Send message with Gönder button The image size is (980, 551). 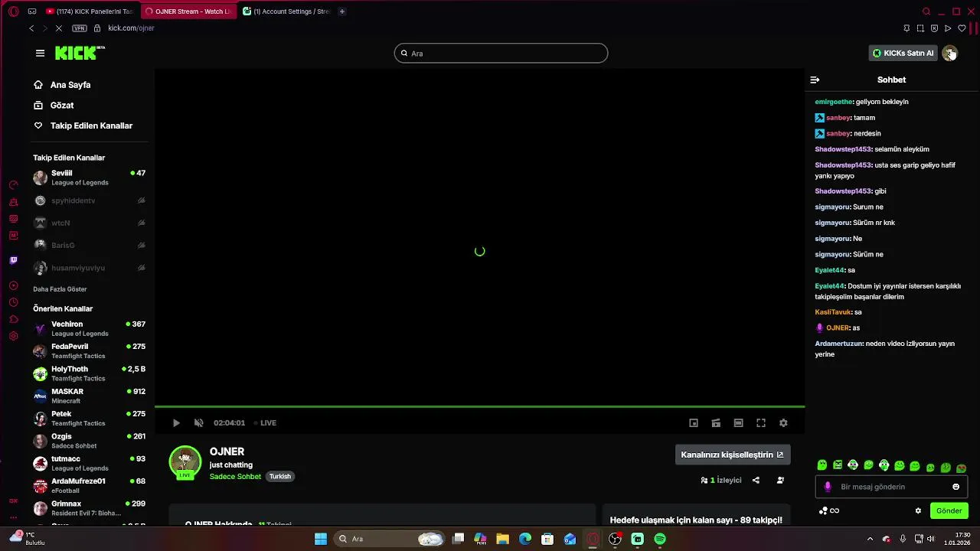click(949, 510)
